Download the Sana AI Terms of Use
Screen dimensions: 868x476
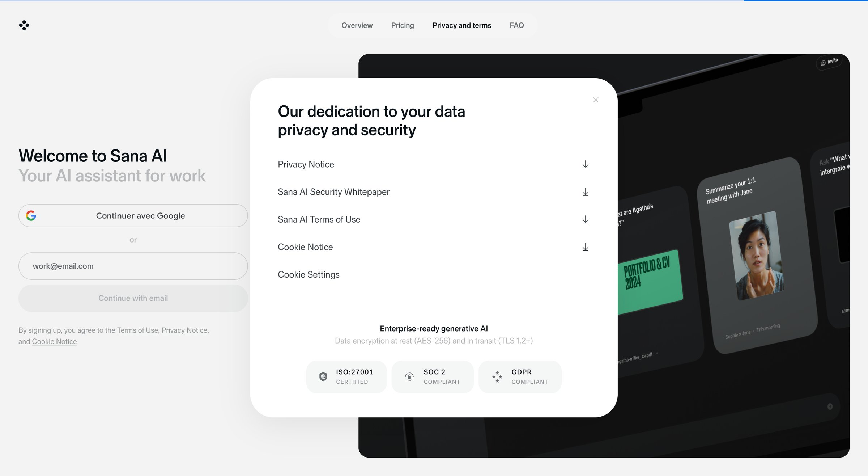[586, 220]
